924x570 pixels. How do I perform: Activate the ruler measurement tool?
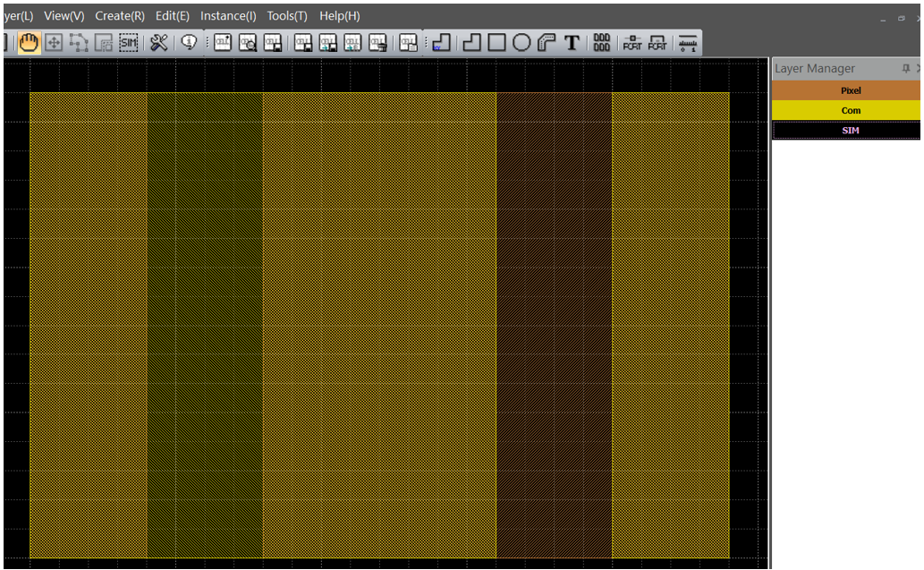688,43
